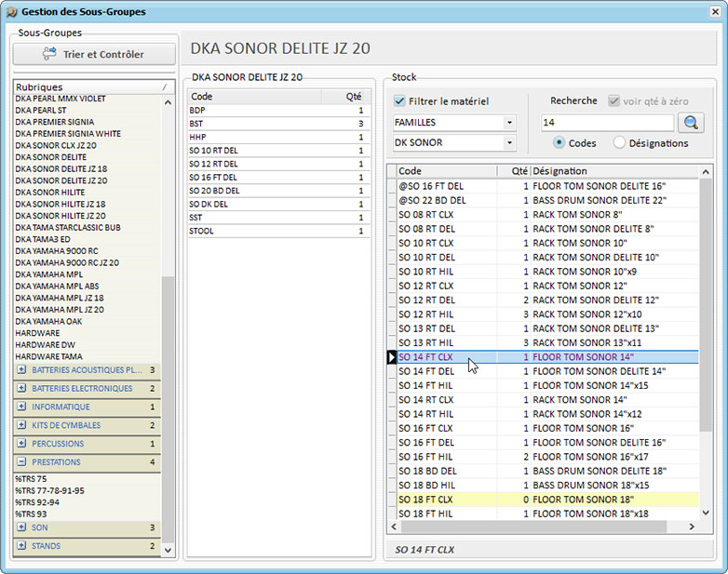Collapse the PRESTATIONS group
Screen dimensions: 728x574
pos(21,462)
